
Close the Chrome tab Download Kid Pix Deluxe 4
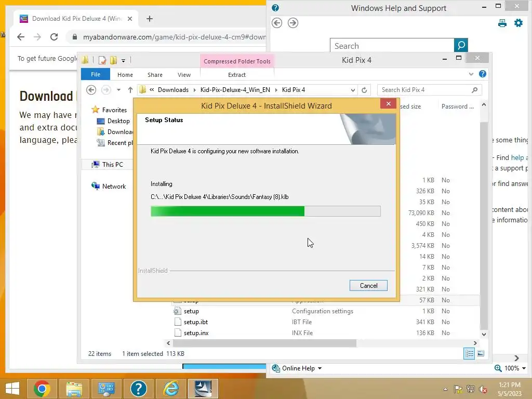click(x=129, y=19)
